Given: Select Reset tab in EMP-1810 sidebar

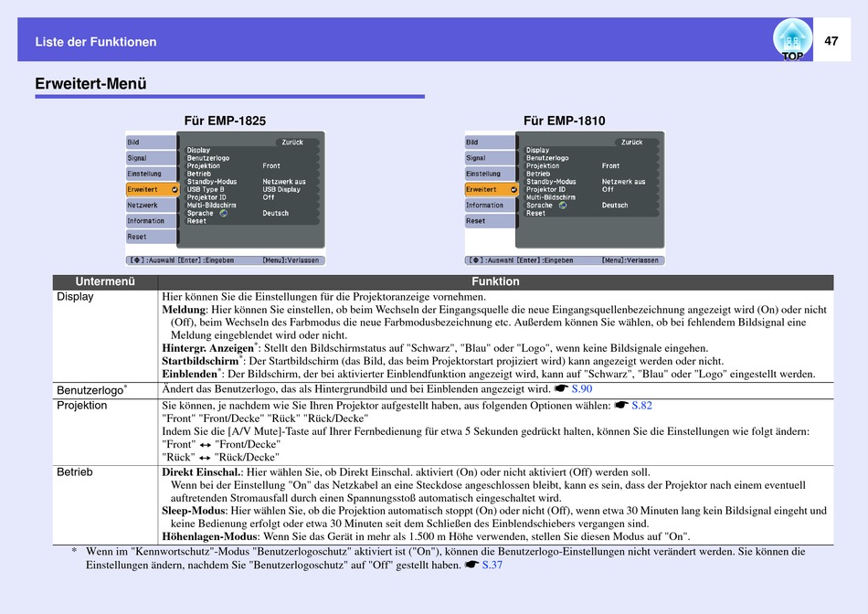Looking at the screenshot, I should click(x=490, y=221).
